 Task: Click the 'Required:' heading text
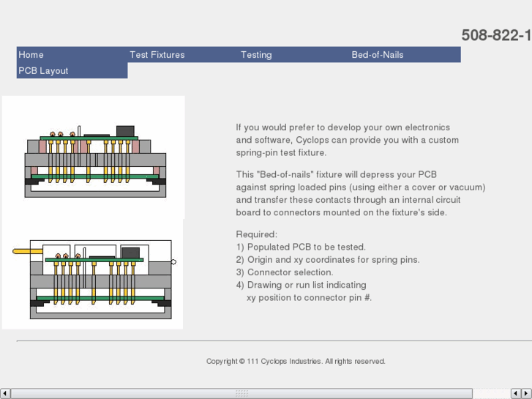[x=257, y=234]
